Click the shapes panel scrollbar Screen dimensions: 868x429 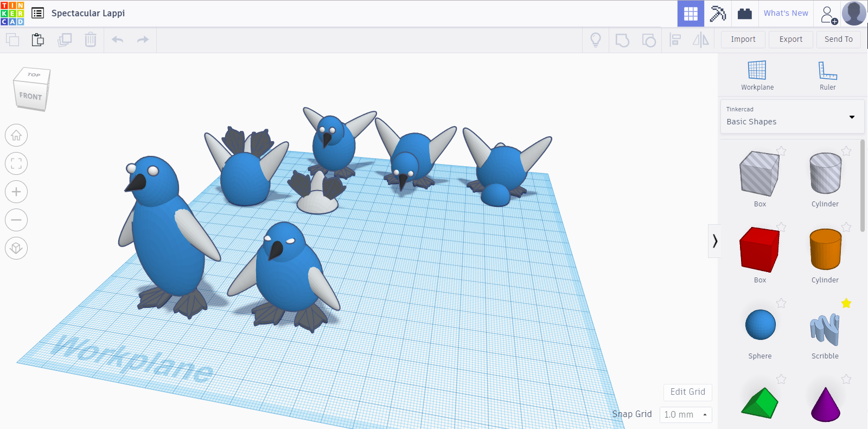[863, 186]
